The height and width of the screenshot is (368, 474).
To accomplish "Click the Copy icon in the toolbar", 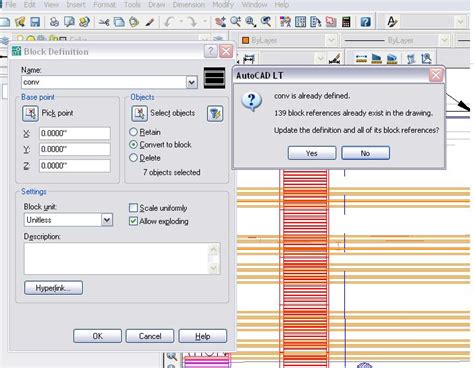I will 119,22.
